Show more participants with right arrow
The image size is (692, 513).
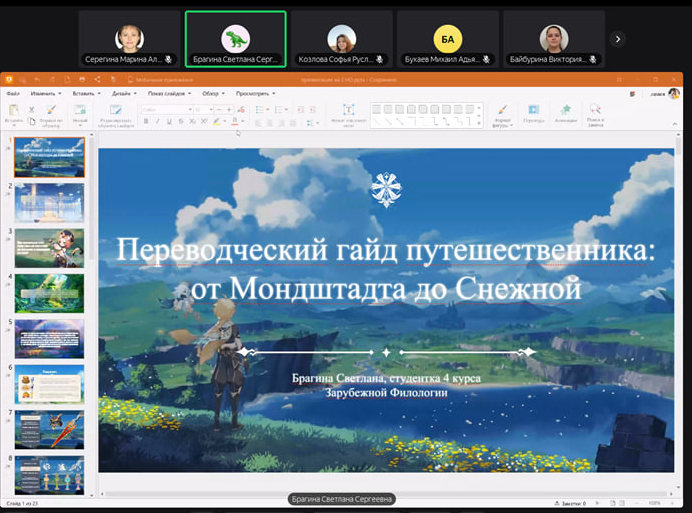[x=618, y=39]
